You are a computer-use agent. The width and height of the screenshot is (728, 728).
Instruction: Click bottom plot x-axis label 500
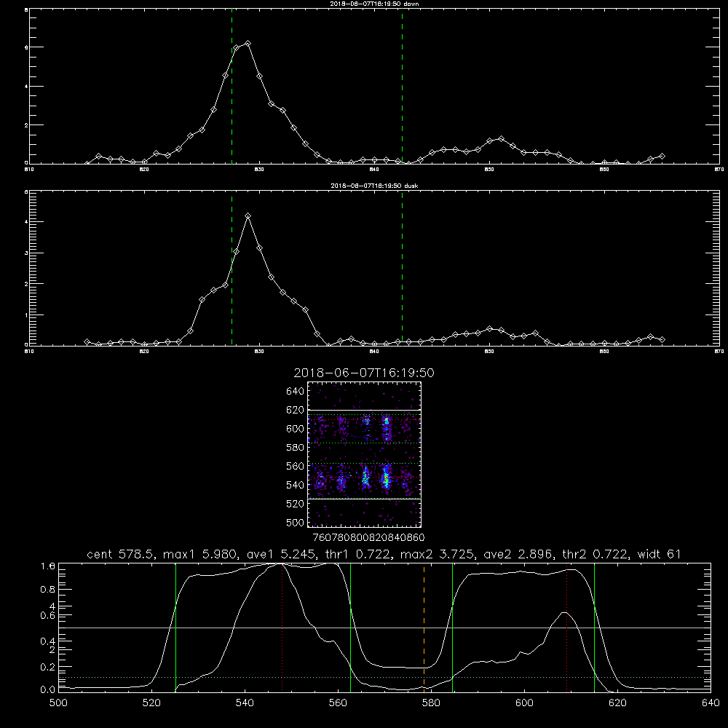[x=58, y=703]
